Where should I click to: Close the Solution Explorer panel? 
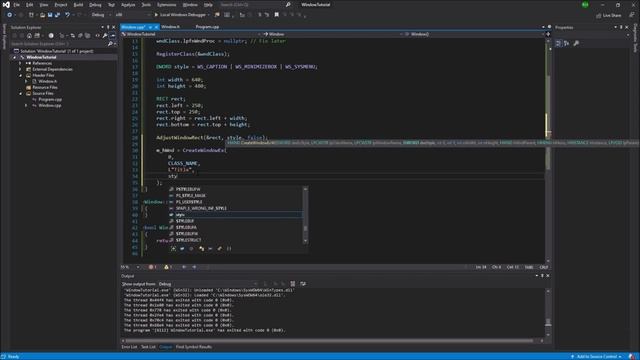tap(113, 27)
